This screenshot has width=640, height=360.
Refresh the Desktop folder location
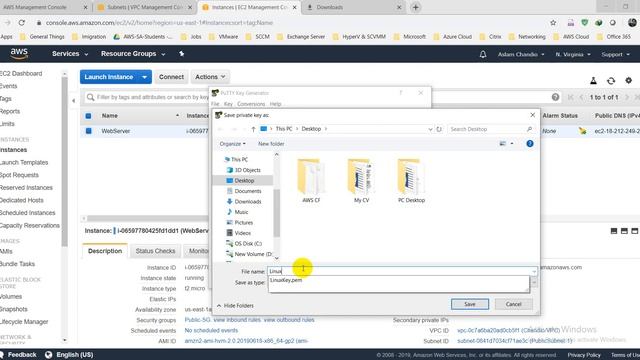pos(439,129)
